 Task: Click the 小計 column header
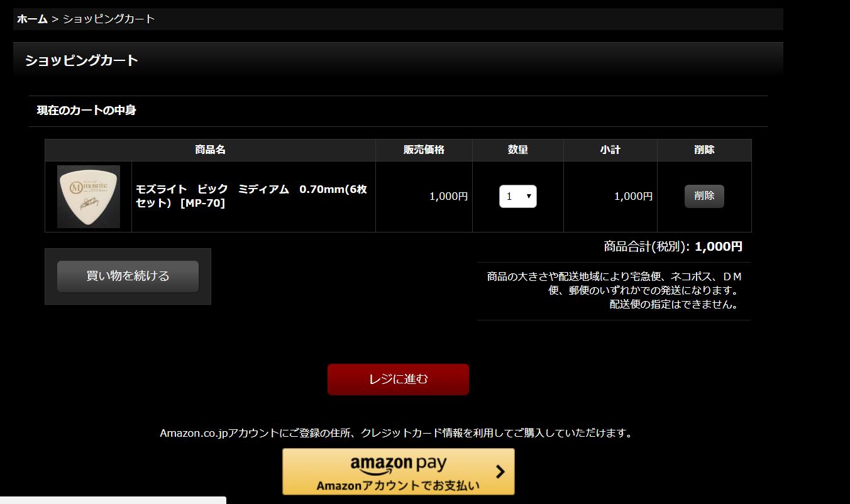(610, 150)
